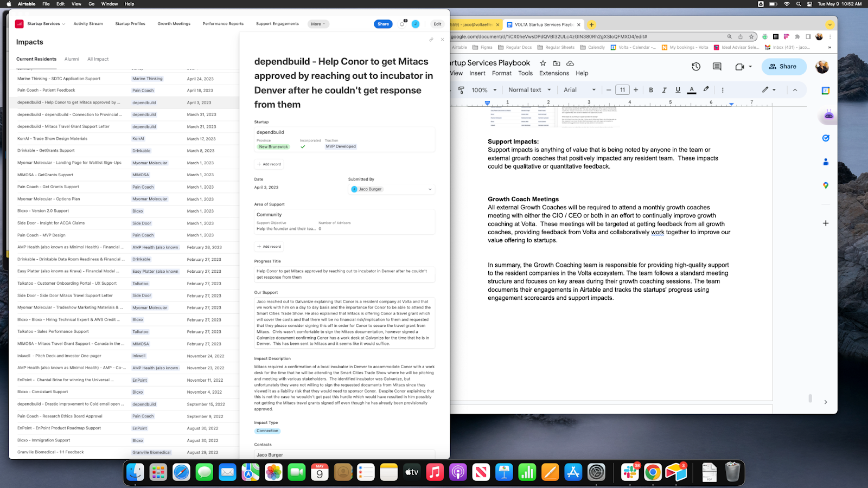
Task: Open the Extensions menu in Google Docs
Action: click(554, 73)
